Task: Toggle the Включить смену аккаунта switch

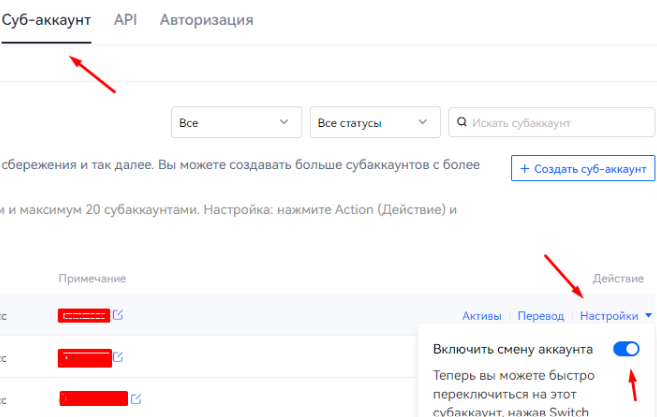Action: coord(626,349)
